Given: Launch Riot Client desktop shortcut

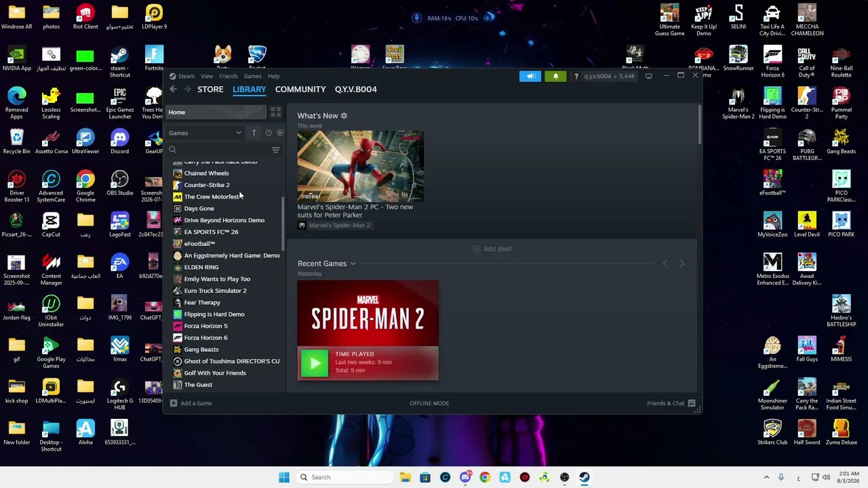Looking at the screenshot, I should pos(85,16).
